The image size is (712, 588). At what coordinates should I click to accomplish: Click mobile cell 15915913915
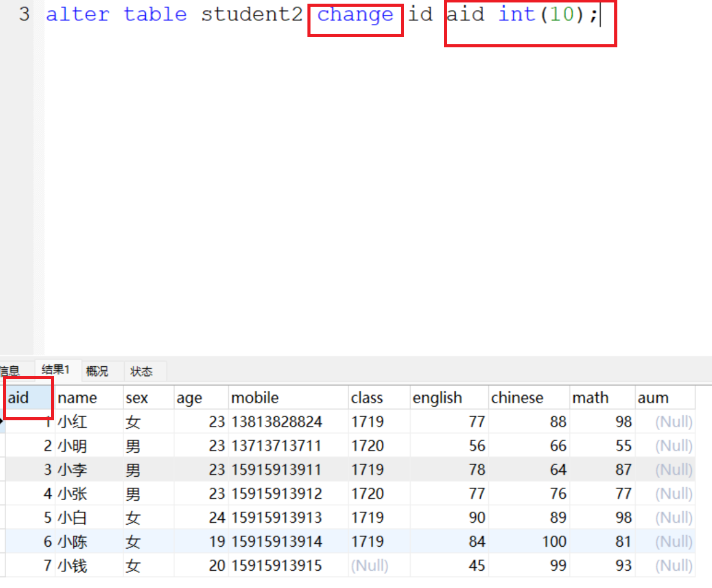(288, 566)
